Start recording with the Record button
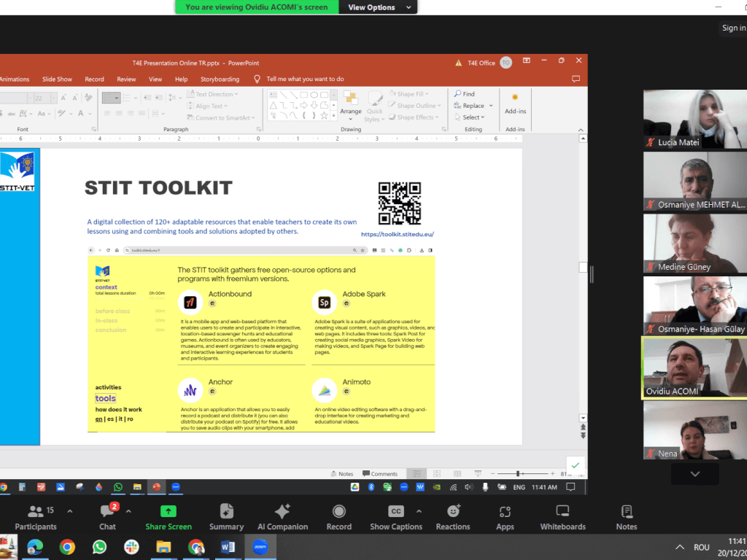Image resolution: width=747 pixels, height=560 pixels. (x=338, y=518)
